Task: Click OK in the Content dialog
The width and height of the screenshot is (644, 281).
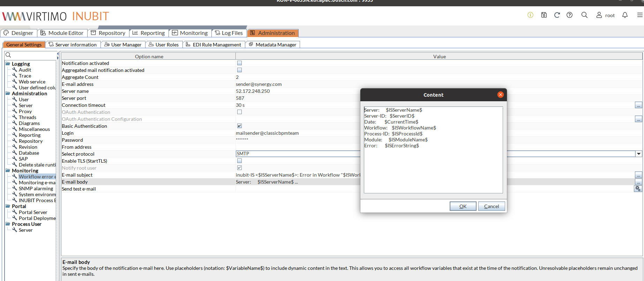Action: pyautogui.click(x=463, y=206)
